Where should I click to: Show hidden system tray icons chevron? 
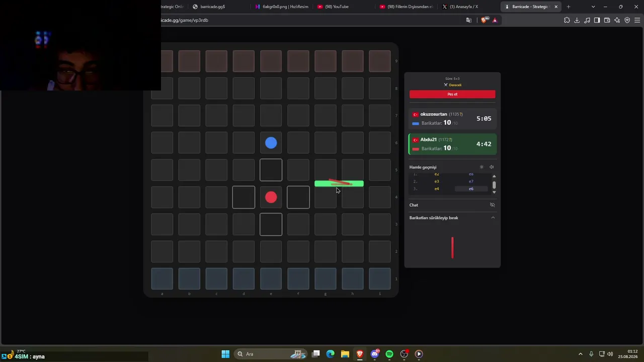[x=580, y=354]
